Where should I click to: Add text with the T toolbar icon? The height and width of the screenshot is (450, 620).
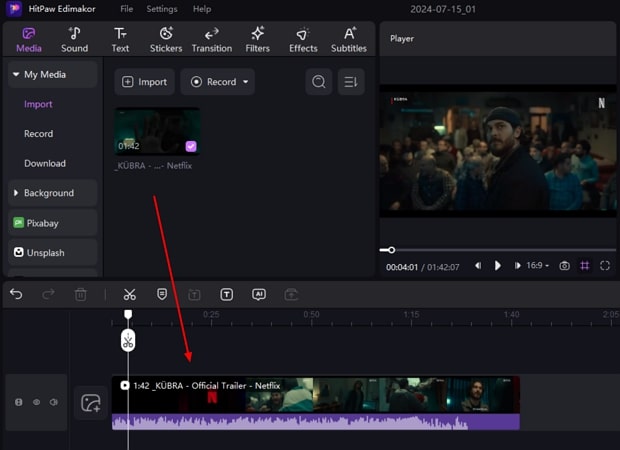coord(227,294)
